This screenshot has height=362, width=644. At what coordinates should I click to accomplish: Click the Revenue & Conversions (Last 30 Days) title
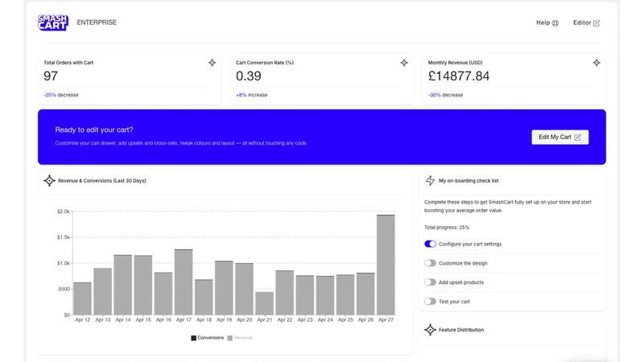[x=102, y=180]
